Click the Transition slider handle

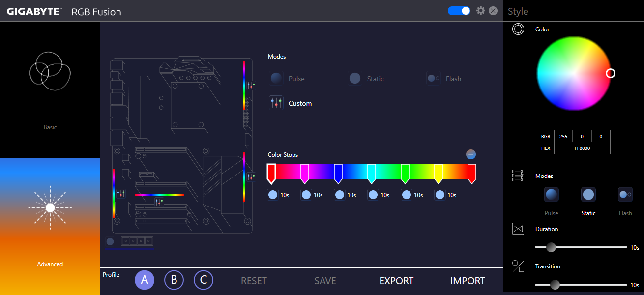(555, 285)
